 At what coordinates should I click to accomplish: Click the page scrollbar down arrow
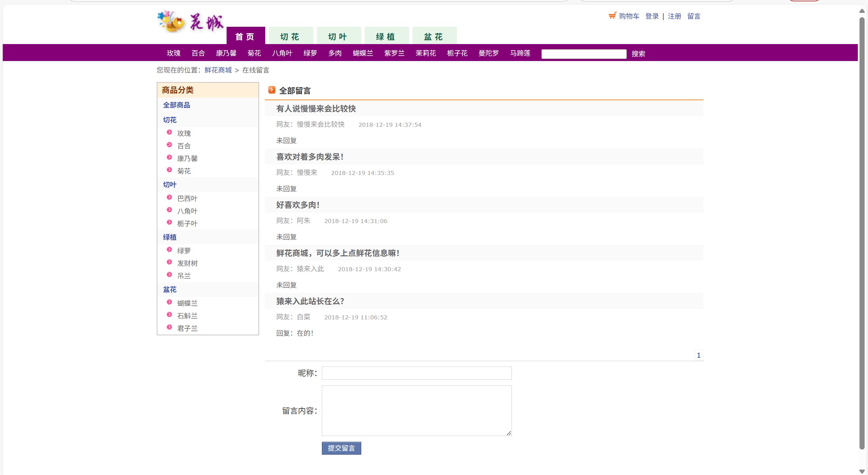pyautogui.click(x=862, y=471)
